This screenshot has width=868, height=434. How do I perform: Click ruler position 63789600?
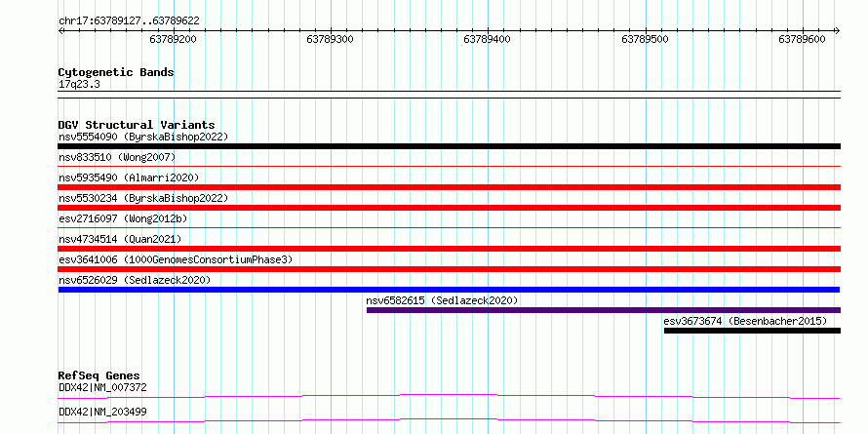[802, 39]
